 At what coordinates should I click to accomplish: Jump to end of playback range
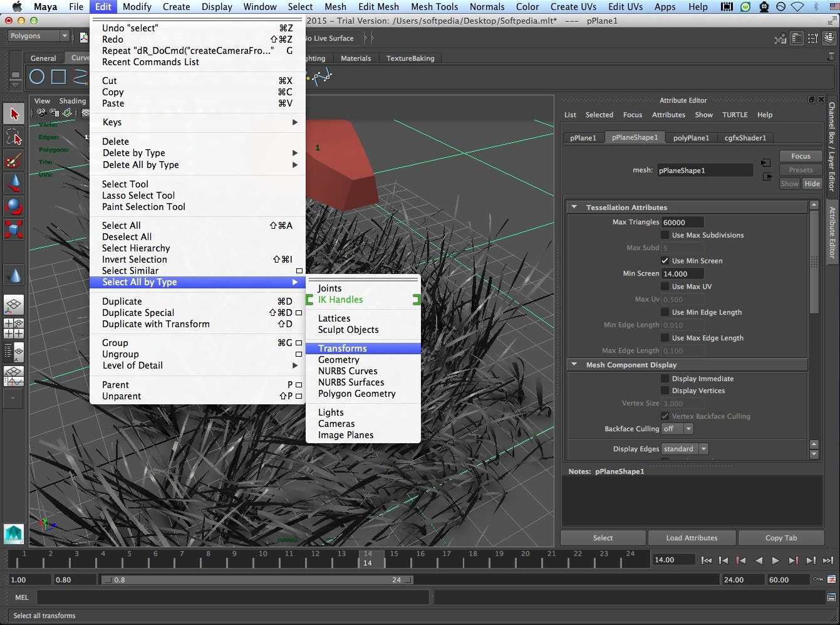click(x=828, y=560)
